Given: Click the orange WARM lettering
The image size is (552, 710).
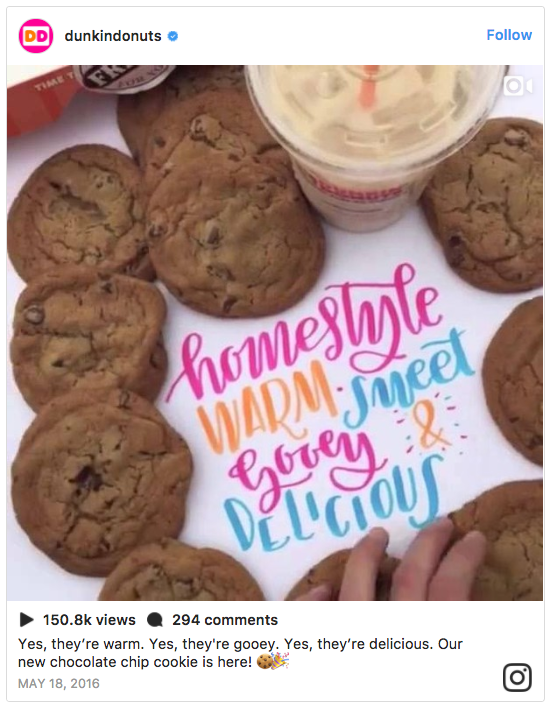Looking at the screenshot, I should tap(267, 410).
